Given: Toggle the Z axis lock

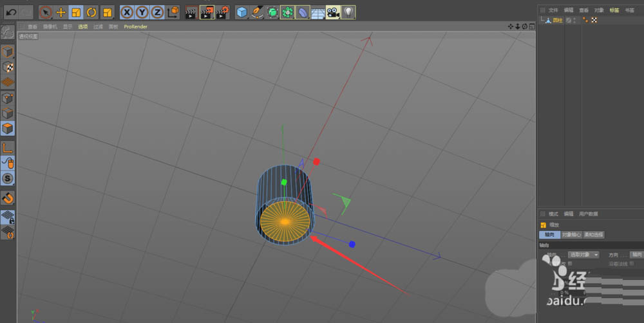Looking at the screenshot, I should (156, 12).
